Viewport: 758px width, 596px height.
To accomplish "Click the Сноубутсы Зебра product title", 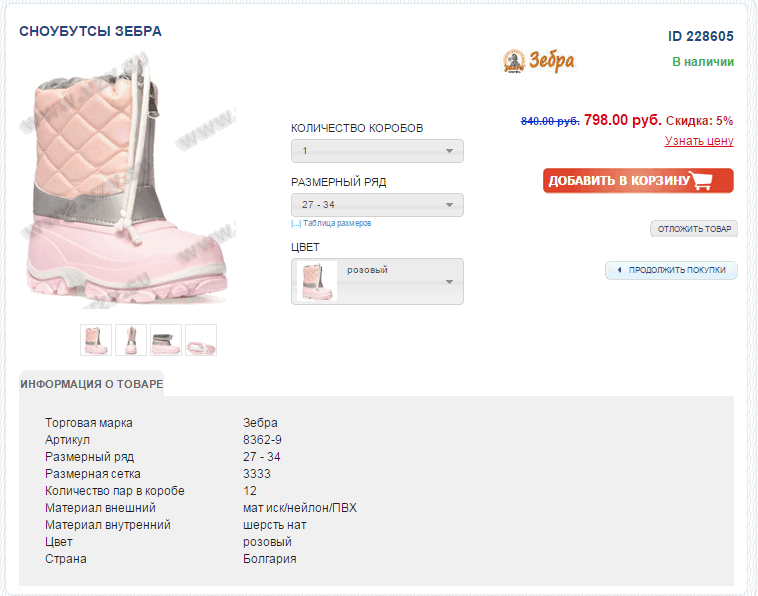I will coord(90,31).
